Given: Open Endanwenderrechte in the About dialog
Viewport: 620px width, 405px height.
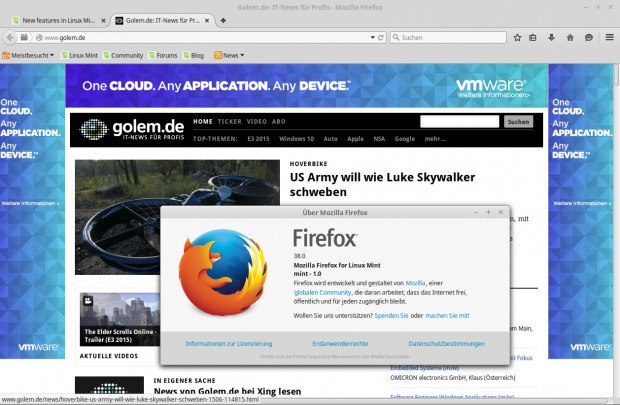Looking at the screenshot, I should pyautogui.click(x=340, y=344).
